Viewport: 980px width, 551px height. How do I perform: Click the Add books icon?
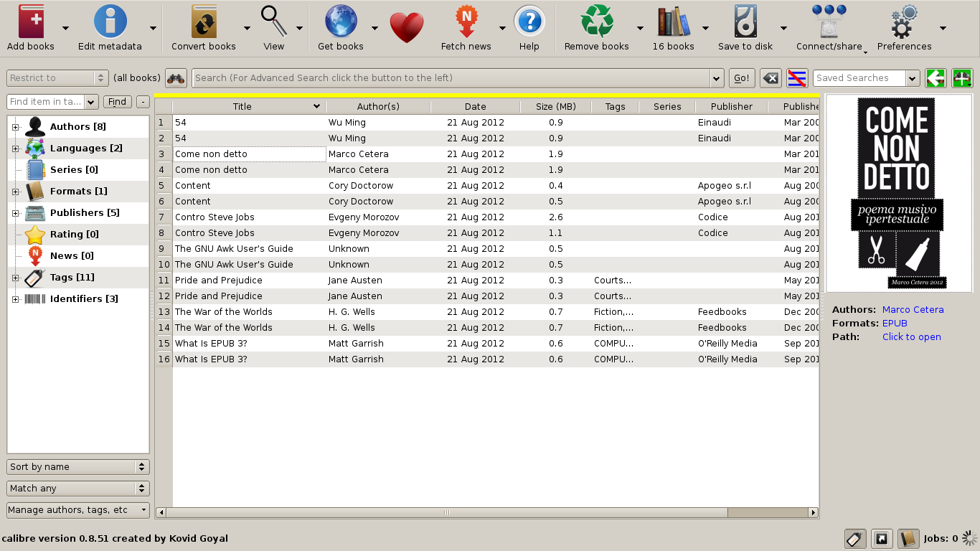[x=31, y=22]
